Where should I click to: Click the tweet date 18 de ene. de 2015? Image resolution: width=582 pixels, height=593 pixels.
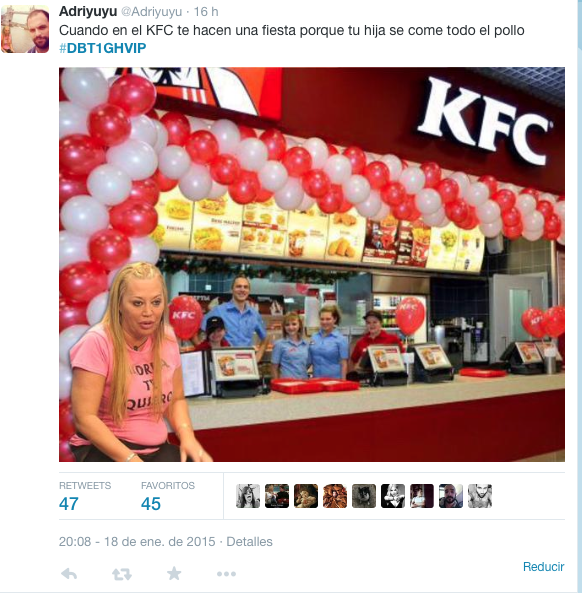[x=160, y=542]
